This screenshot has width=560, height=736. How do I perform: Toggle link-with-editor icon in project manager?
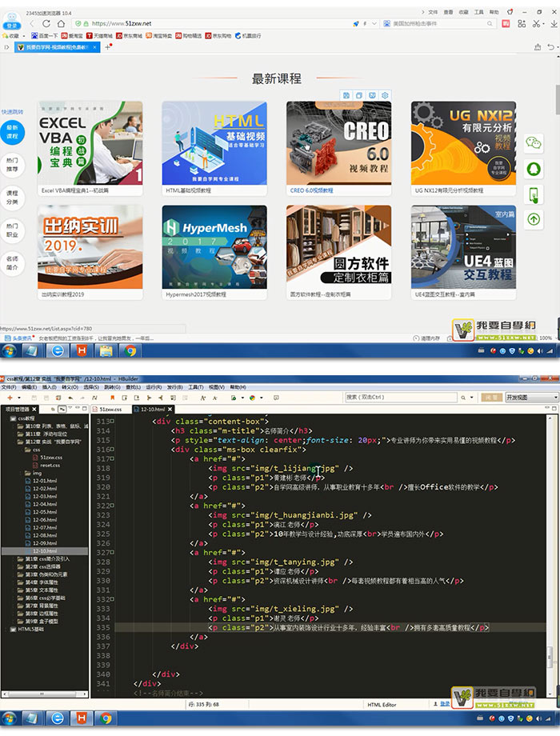click(x=62, y=409)
